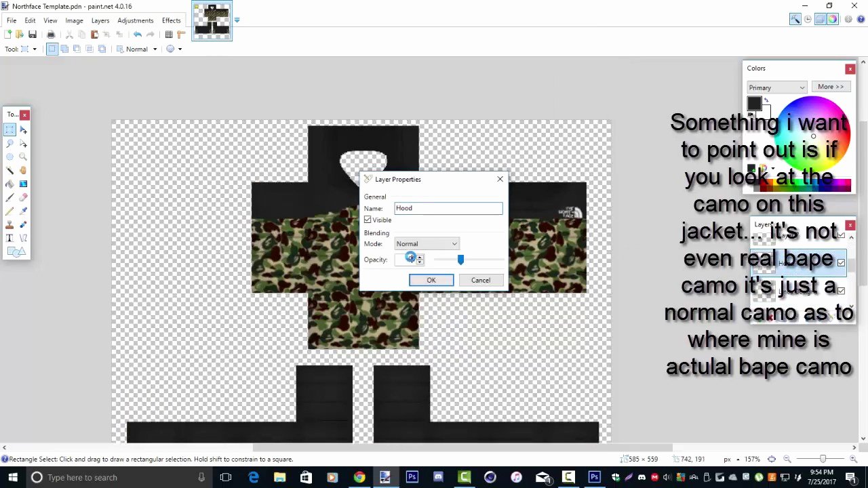Choose Subtract selection mode icon
This screenshot has width=868, height=488.
tap(77, 49)
